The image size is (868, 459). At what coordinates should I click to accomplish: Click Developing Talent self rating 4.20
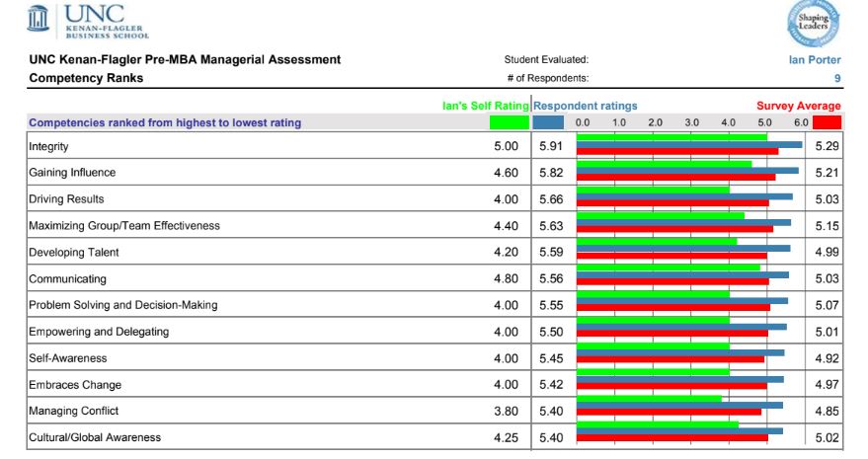point(506,252)
